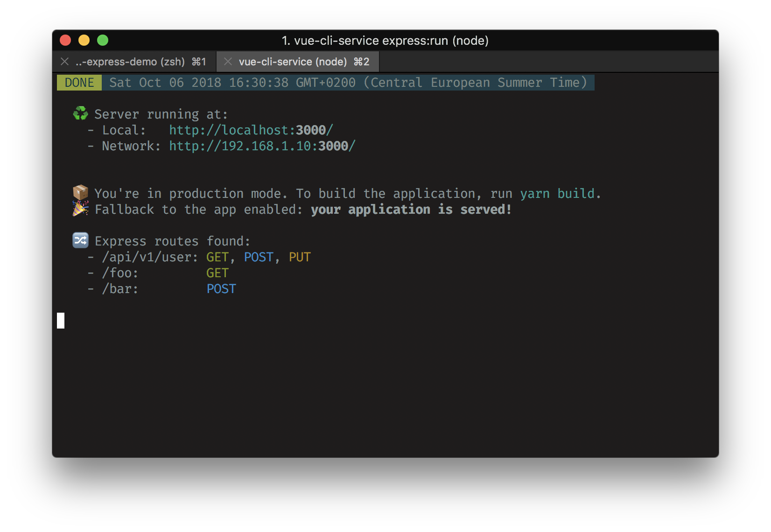Click the /api/v1/user: route text

click(x=150, y=257)
